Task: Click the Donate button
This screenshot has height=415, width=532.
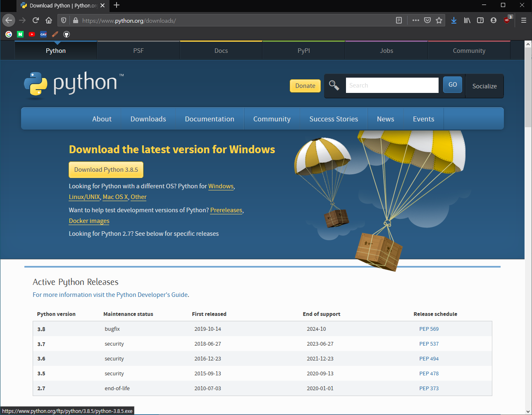Action: coord(305,86)
